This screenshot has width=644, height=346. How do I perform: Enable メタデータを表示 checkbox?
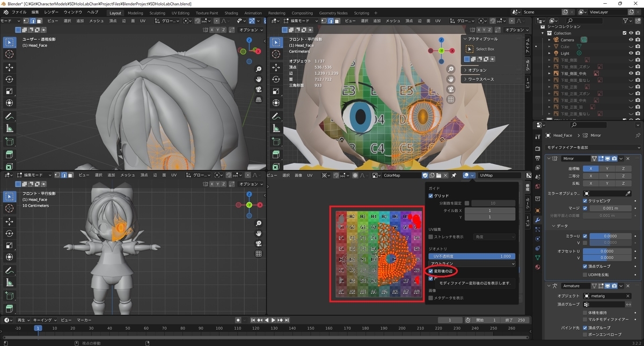pos(431,298)
